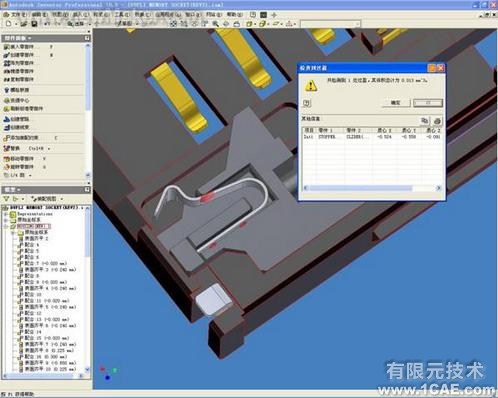Select the STOPPER interference row
This screenshot has width=498, height=398.
pyautogui.click(x=372, y=137)
